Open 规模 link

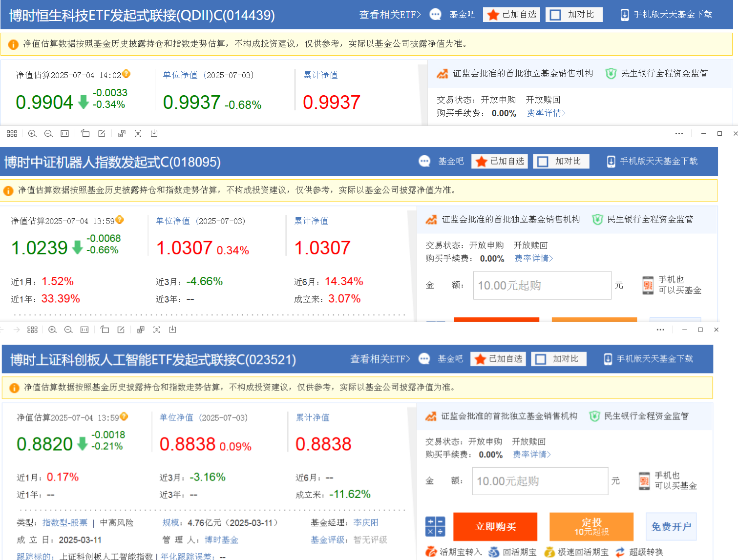[x=171, y=522]
